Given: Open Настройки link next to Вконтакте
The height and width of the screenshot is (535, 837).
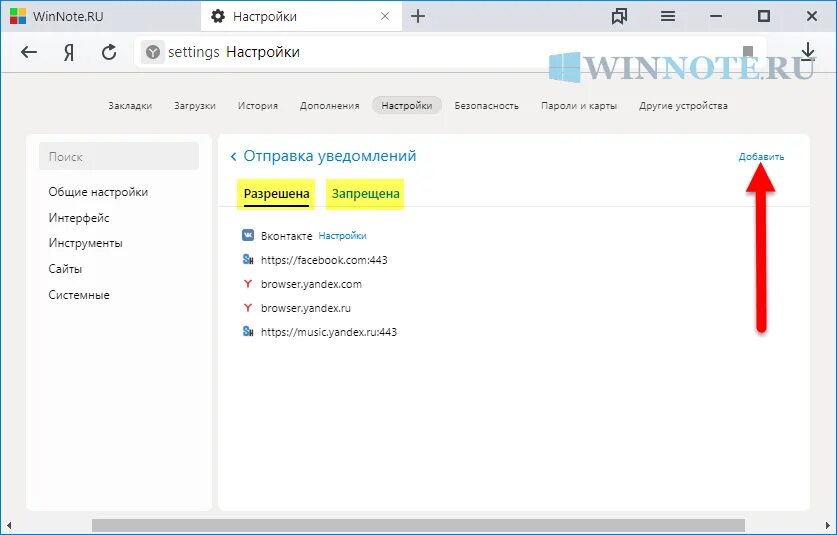Looking at the screenshot, I should click(342, 235).
